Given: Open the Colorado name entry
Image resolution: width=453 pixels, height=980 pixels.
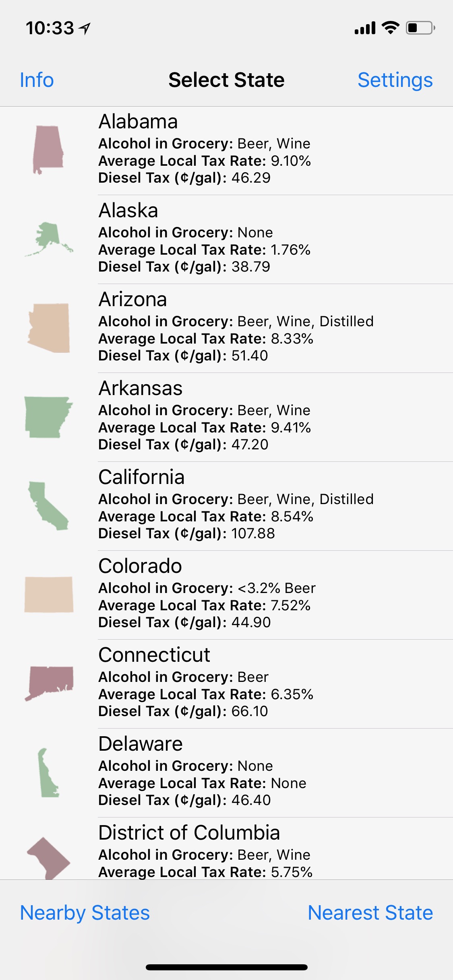Looking at the screenshot, I should click(140, 566).
